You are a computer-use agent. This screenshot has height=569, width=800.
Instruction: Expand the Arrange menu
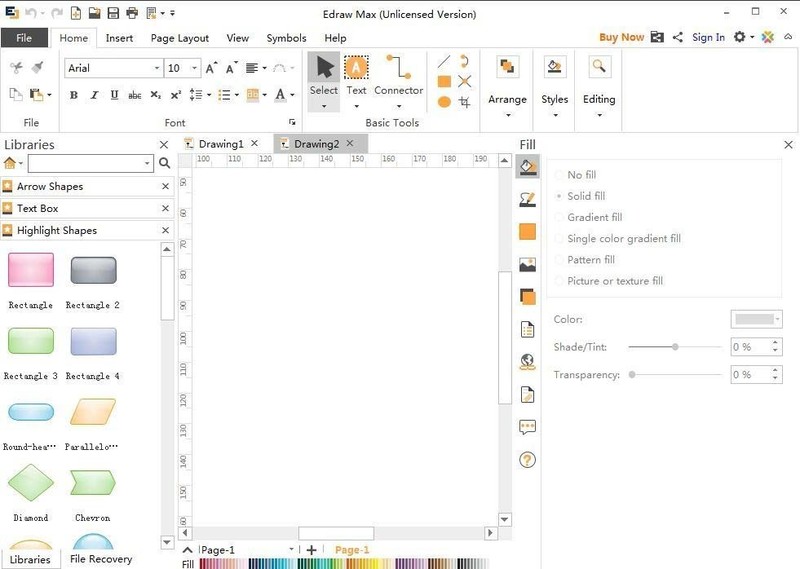(x=507, y=87)
